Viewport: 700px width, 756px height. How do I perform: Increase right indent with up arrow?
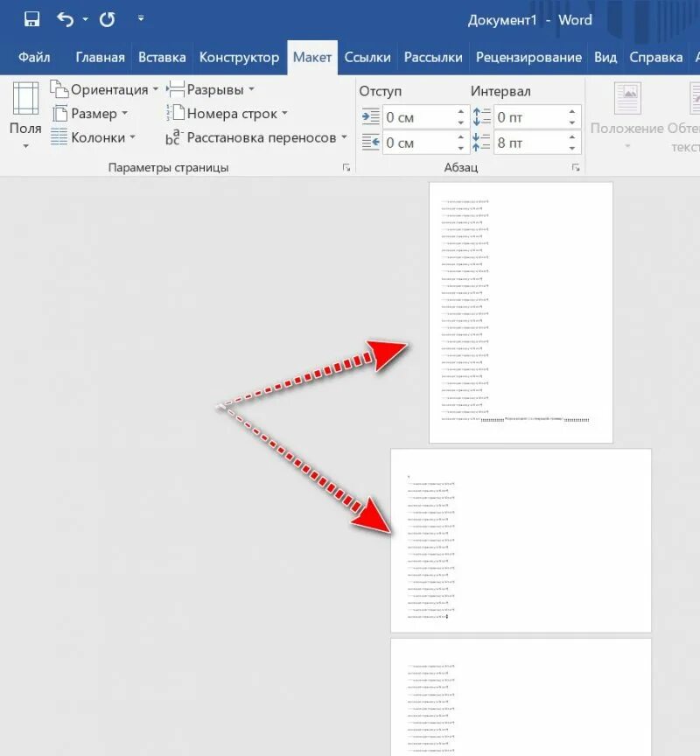click(x=461, y=136)
